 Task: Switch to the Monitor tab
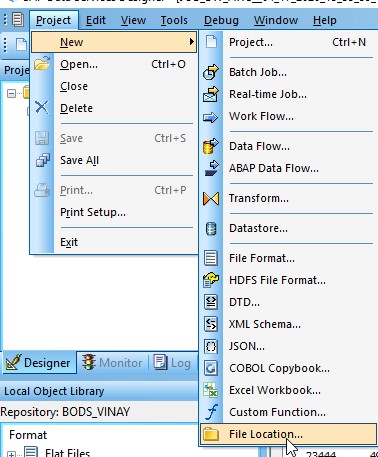(x=112, y=363)
